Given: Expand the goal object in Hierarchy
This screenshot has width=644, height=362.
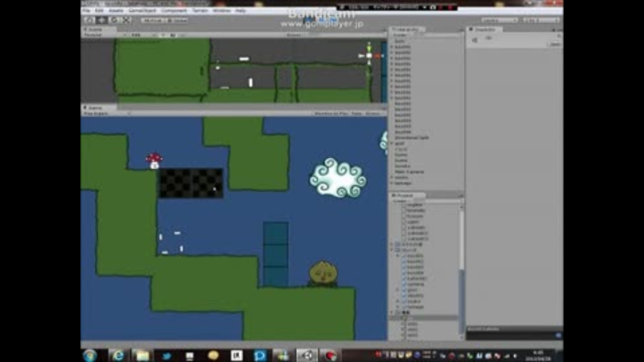Looking at the screenshot, I should [392, 143].
